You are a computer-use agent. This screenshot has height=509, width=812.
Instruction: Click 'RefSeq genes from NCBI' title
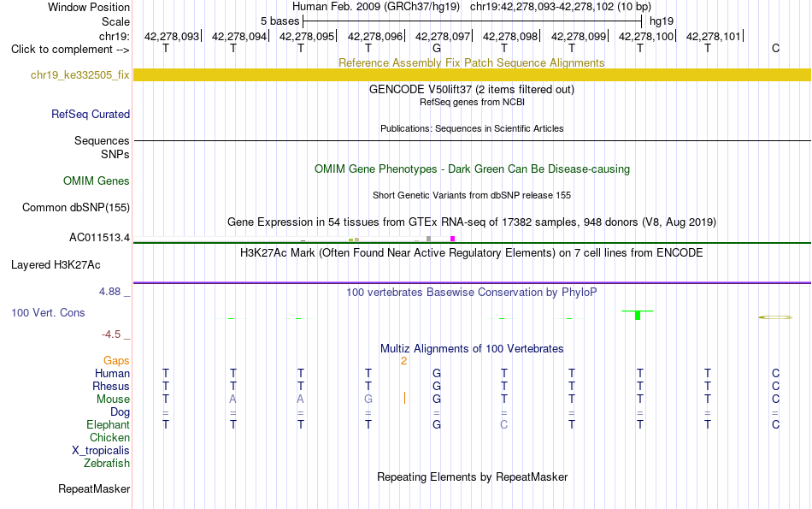(473, 102)
